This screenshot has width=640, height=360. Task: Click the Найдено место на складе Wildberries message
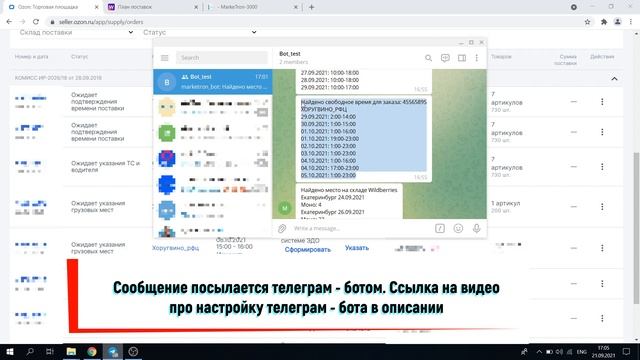pos(349,202)
